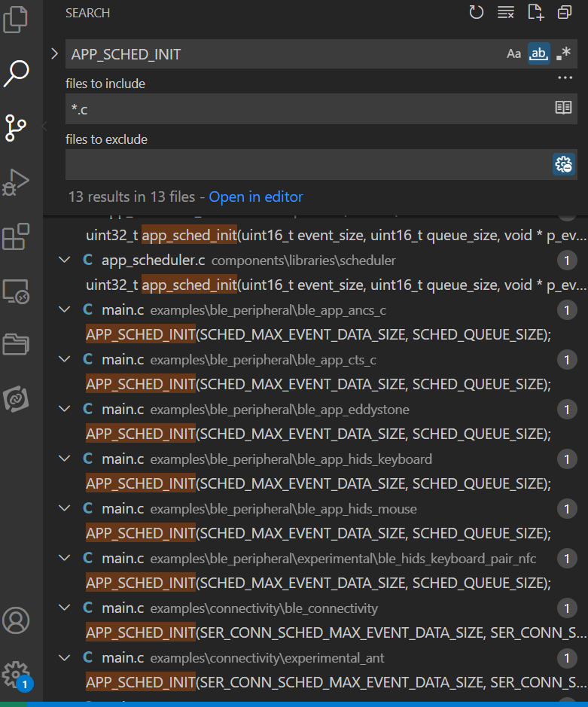The height and width of the screenshot is (707, 588).
Task: Expand the replace field chevron
Action: pos(54,53)
